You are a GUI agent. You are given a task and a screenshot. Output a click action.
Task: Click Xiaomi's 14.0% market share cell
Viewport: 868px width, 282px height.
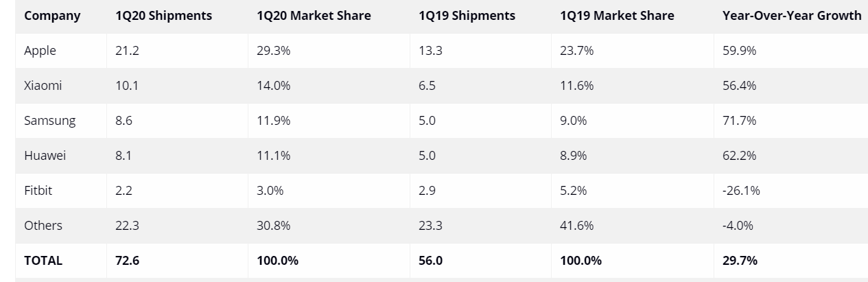tap(274, 86)
